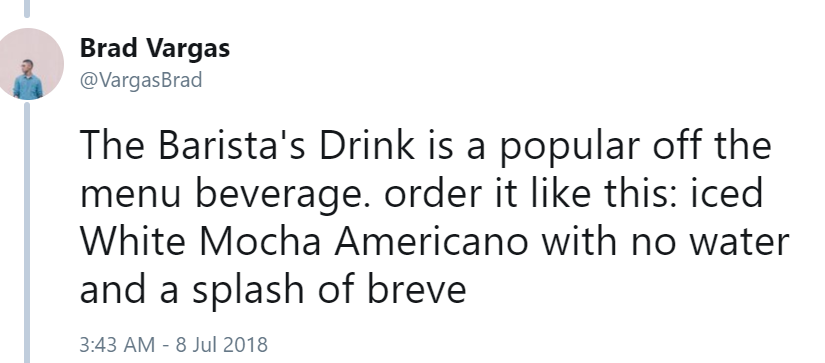Open the @VargasBrad handle link
This screenshot has height=363, width=825.
coord(141,80)
